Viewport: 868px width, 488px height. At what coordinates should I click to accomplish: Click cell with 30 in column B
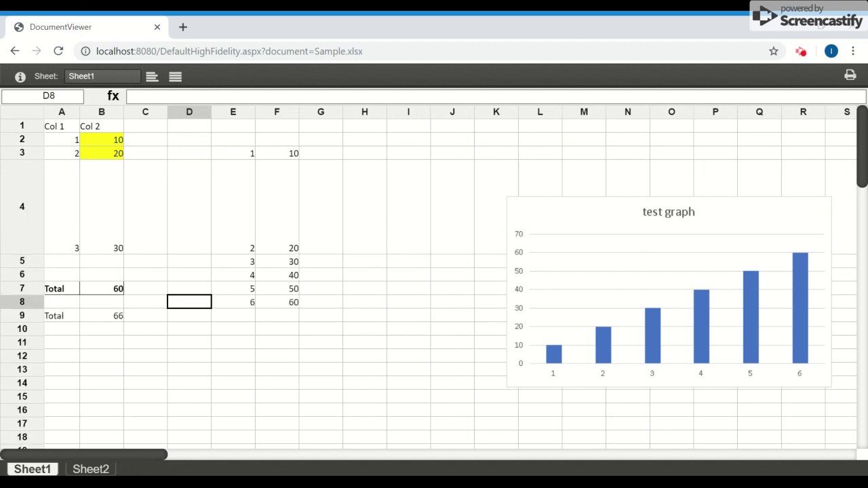pyautogui.click(x=102, y=207)
